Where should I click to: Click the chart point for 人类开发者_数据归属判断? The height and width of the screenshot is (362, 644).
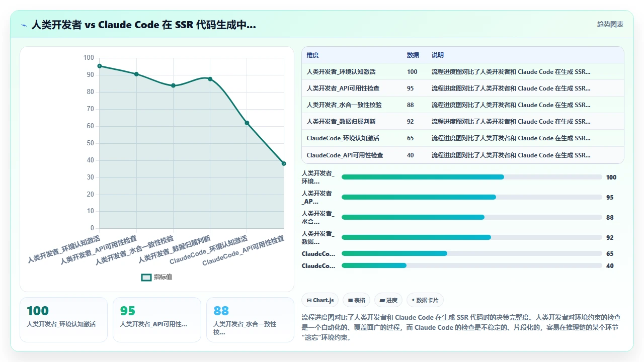tap(210, 79)
